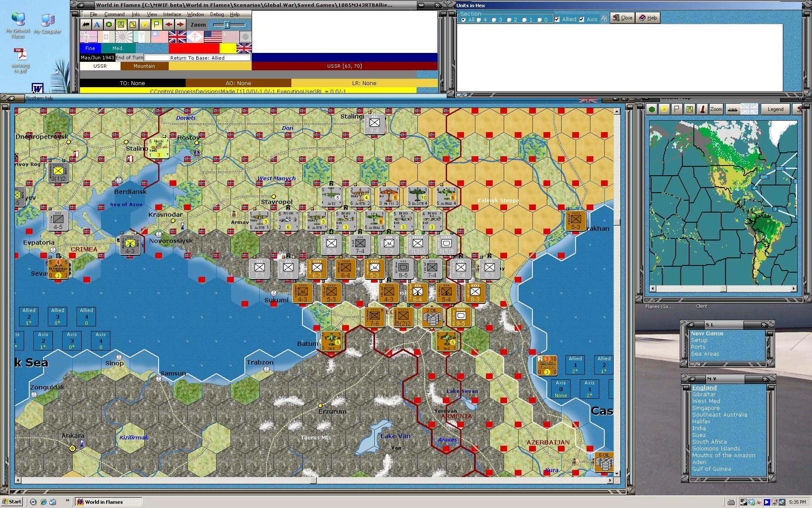
Task: Click the blue letter A toolbar icon
Action: (97, 25)
